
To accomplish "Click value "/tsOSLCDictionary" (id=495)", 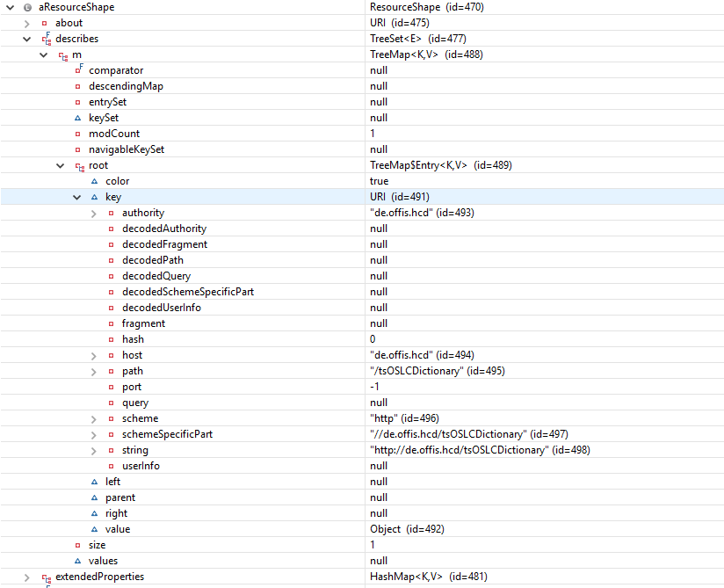I will [x=438, y=371].
